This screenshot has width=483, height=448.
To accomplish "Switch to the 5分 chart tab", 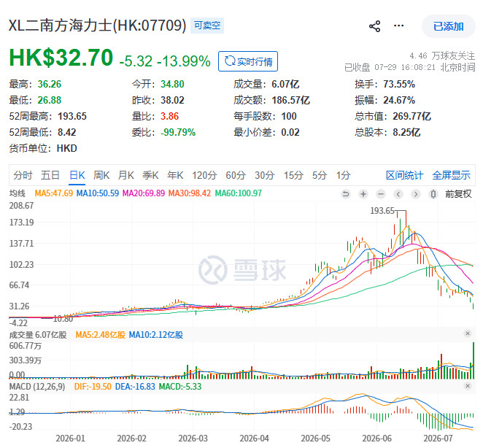I will point(320,175).
